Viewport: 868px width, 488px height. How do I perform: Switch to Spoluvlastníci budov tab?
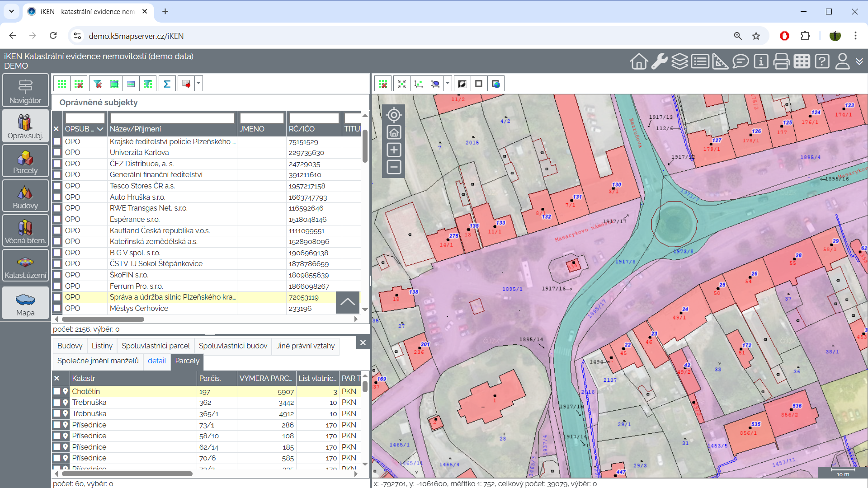tap(233, 346)
